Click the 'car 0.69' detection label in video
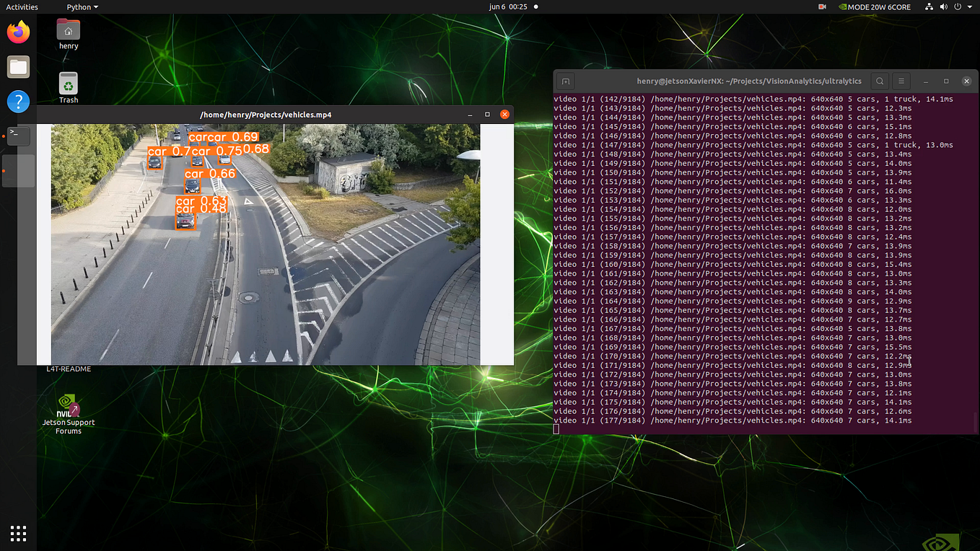Image resolution: width=980 pixels, height=551 pixels. click(232, 137)
